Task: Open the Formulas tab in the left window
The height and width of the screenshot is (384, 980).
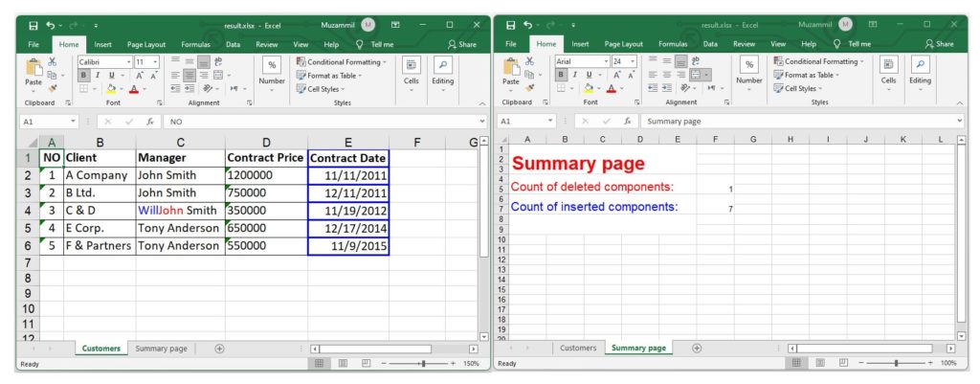Action: 195,44
